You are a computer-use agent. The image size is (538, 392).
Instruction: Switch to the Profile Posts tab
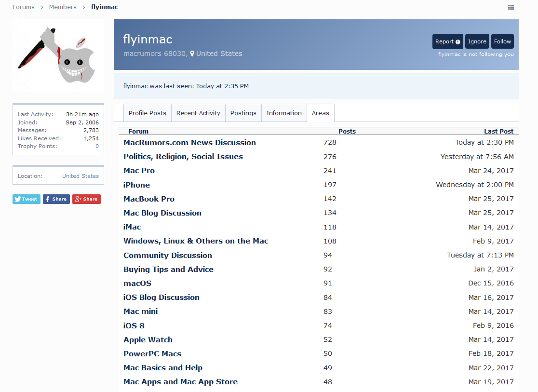pos(147,113)
